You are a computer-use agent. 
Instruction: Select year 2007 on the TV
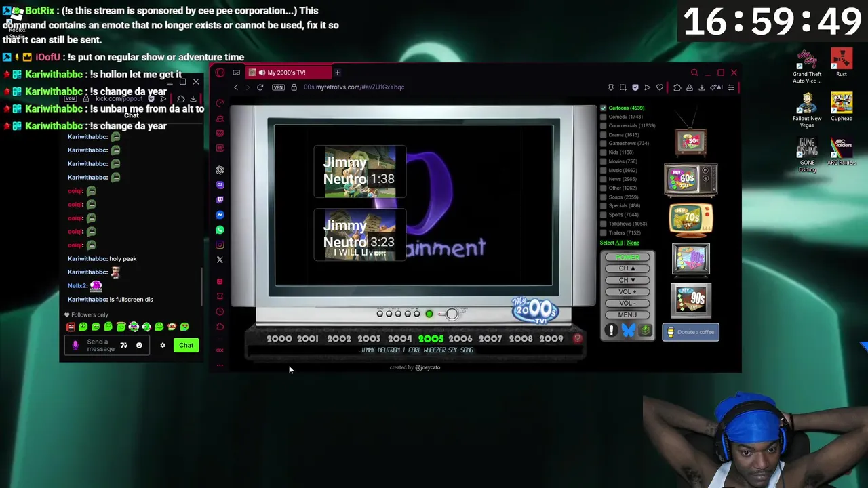(490, 338)
